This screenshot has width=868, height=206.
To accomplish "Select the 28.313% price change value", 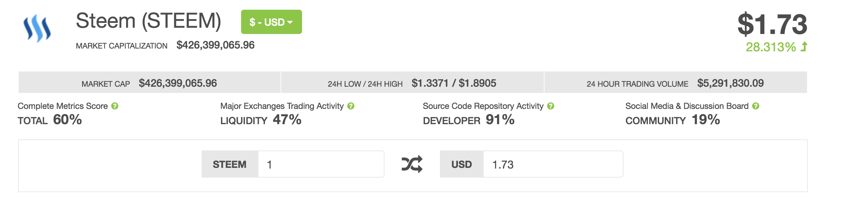I will tap(771, 47).
